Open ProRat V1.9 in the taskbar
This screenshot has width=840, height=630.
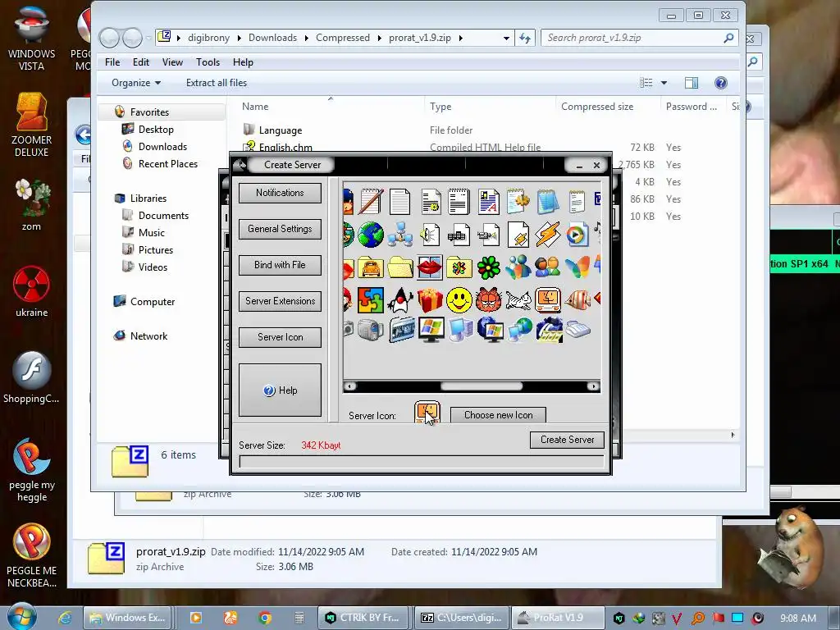pos(558,618)
